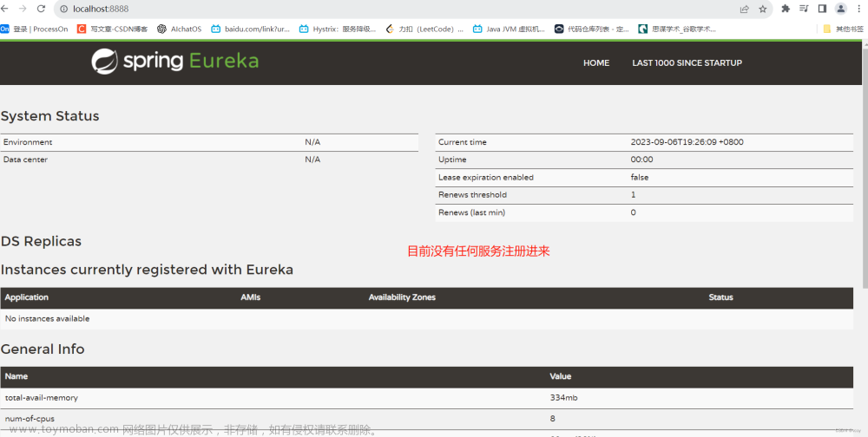868x437 pixels.
Task: Open the media control playlist icon
Action: pos(804,9)
